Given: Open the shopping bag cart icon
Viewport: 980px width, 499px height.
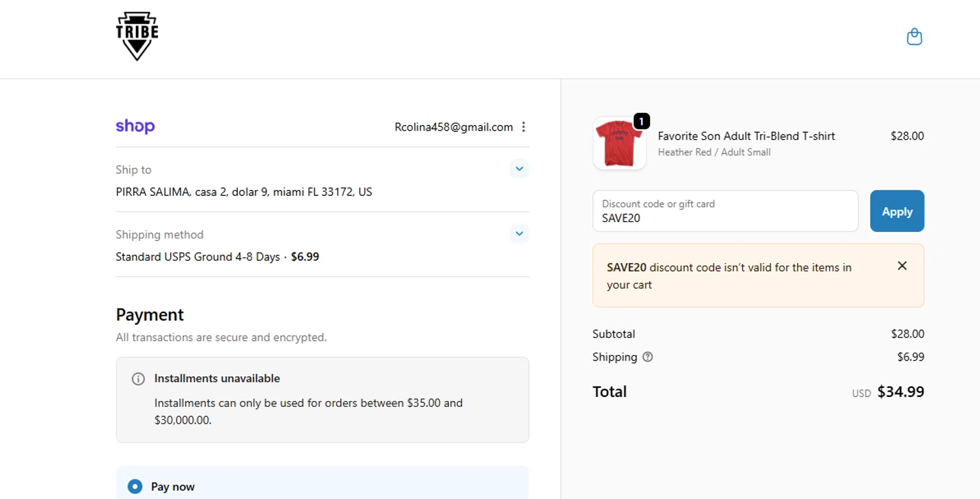Looking at the screenshot, I should 915,37.
